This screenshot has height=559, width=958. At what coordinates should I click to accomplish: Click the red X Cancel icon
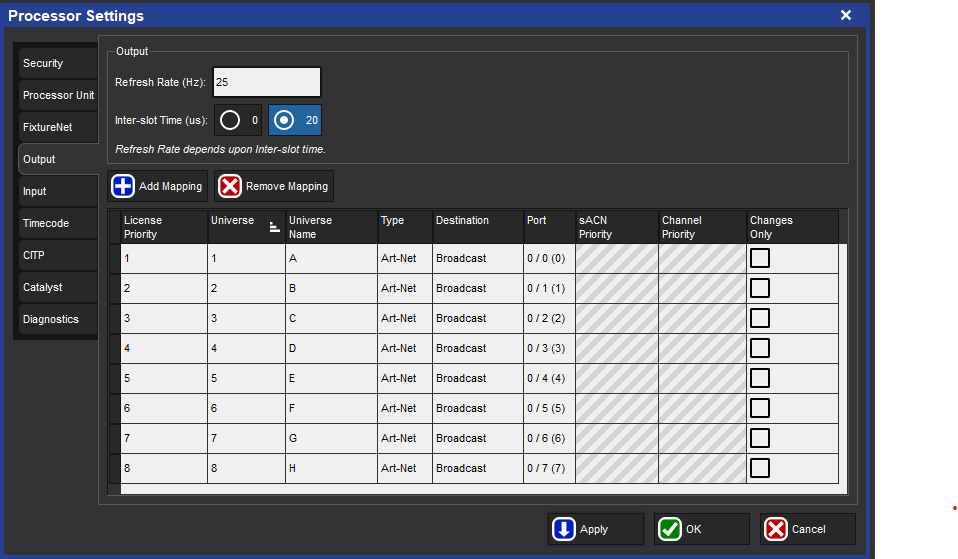(x=776, y=529)
